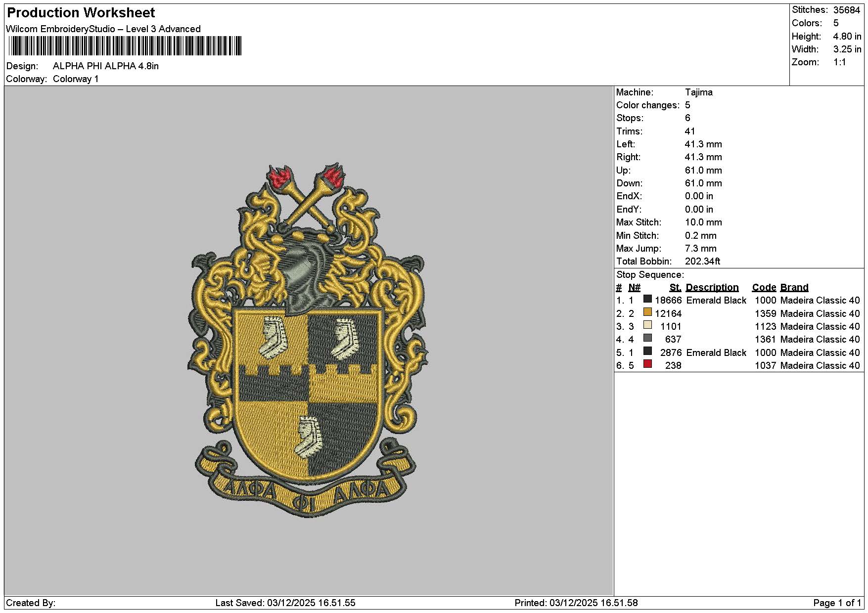Click thread code '1123'
The height and width of the screenshot is (613, 868).
[766, 327]
